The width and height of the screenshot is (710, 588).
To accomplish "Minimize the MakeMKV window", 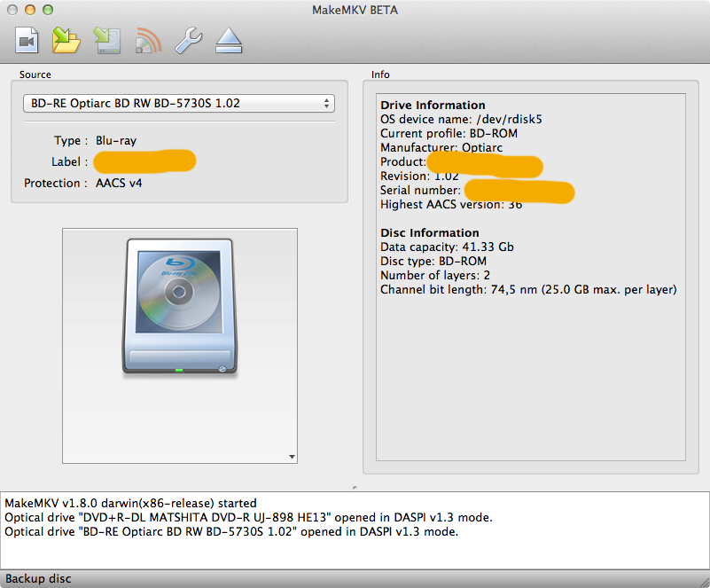I will click(30, 10).
